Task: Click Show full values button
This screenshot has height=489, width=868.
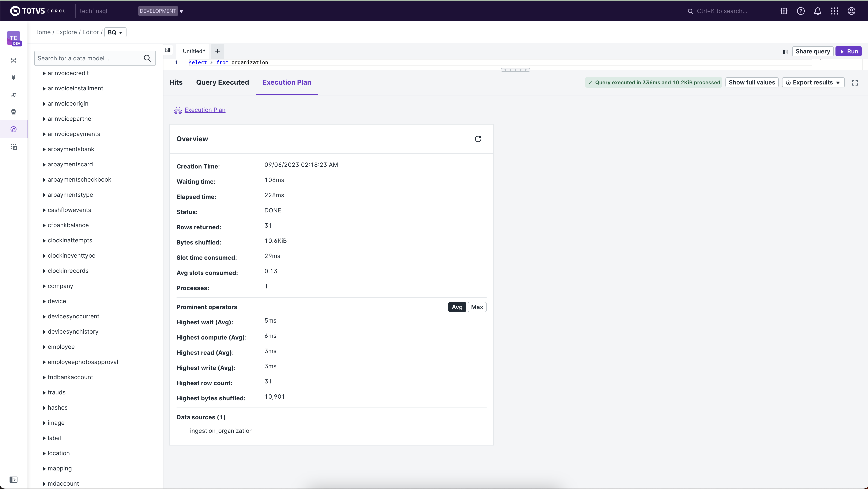Action: 752,83
